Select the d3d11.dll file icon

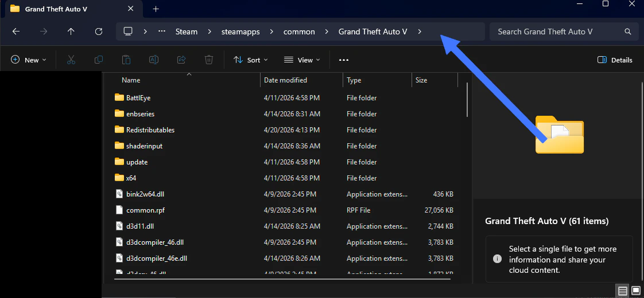[x=119, y=226]
